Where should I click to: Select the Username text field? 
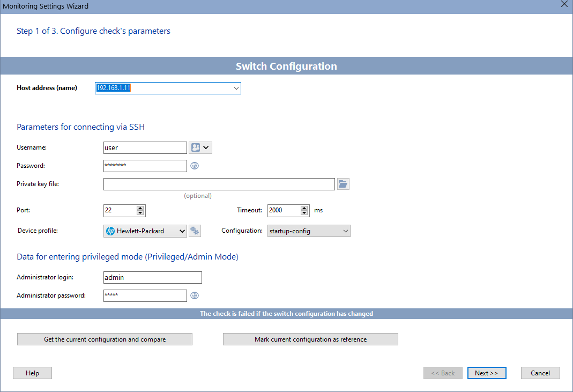tap(145, 147)
